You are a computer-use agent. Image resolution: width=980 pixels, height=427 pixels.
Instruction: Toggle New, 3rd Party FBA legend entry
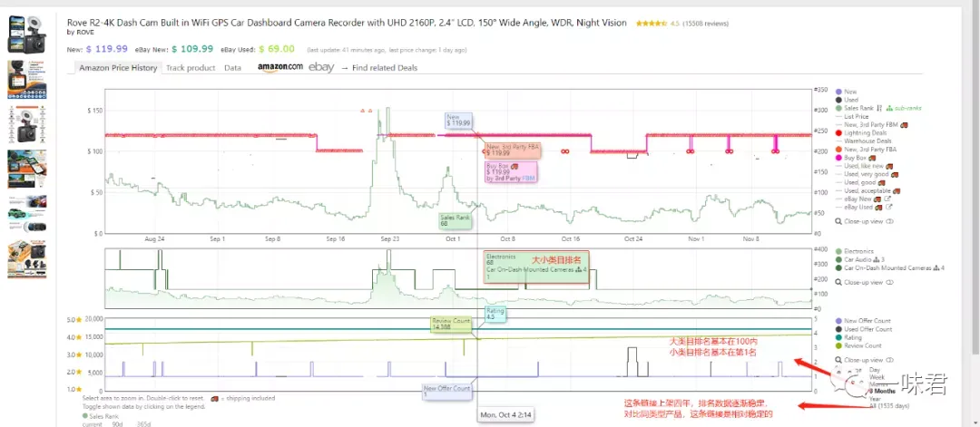coord(866,150)
